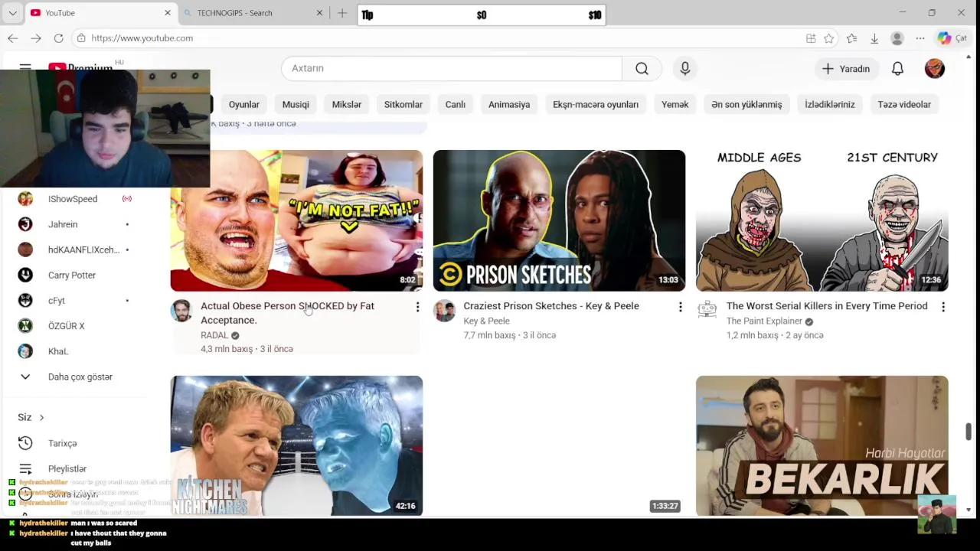
Task: Select the Oyunlar filter chip
Action: pyautogui.click(x=244, y=104)
